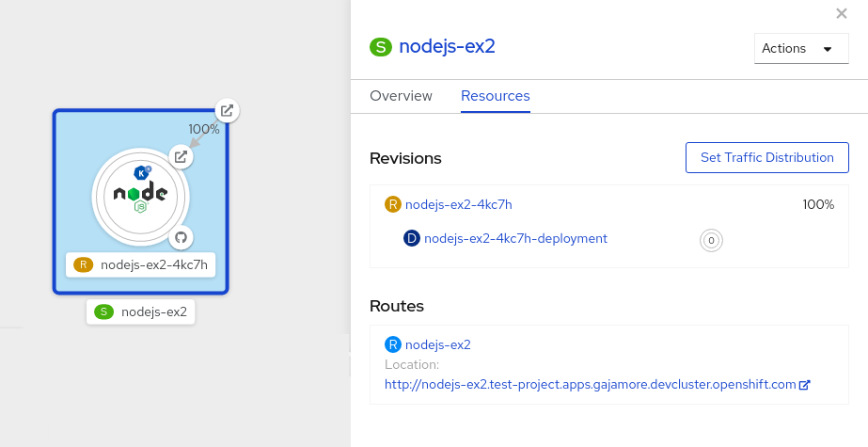The width and height of the screenshot is (868, 447).
Task: Click green S service badge in panel header
Action: click(381, 47)
